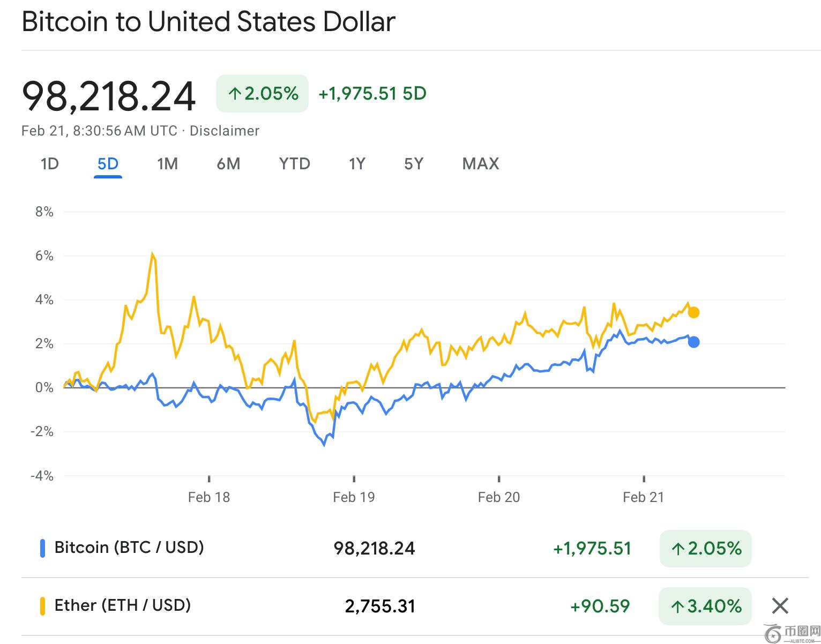Click the yellow Ether endpoint dot
The height and width of the screenshot is (644, 821).
click(x=693, y=312)
